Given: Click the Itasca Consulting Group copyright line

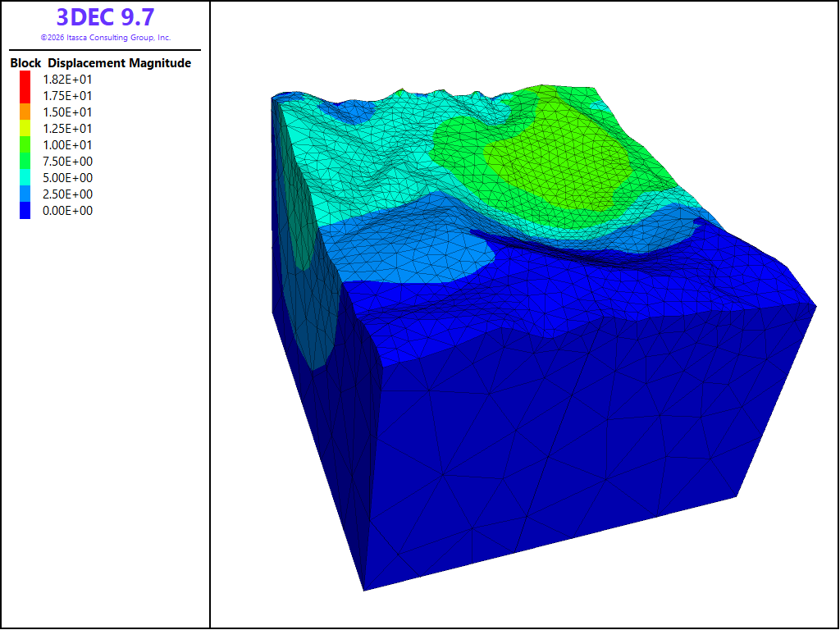Looking at the screenshot, I should tap(106, 38).
